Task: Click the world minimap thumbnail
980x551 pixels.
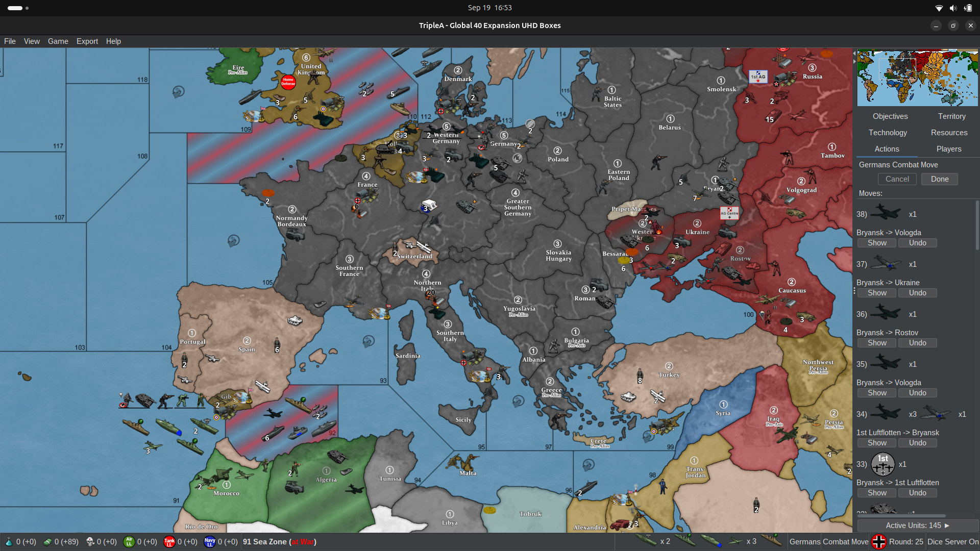Action: point(917,78)
